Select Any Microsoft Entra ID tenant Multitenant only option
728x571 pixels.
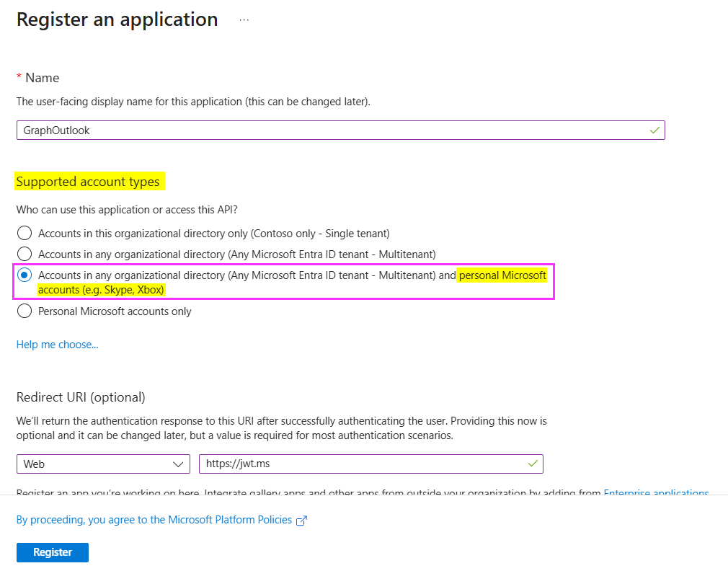[24, 254]
